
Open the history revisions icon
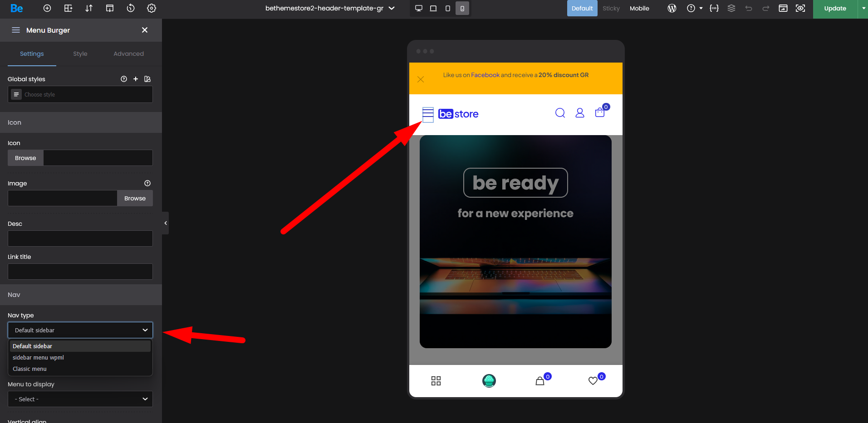pyautogui.click(x=131, y=8)
